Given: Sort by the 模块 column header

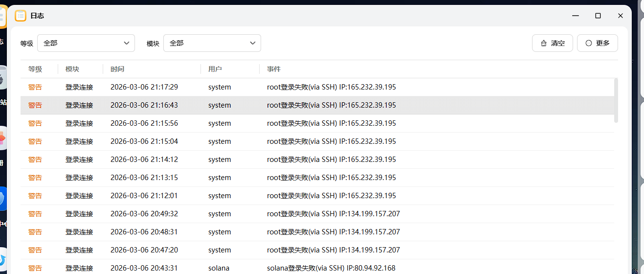Looking at the screenshot, I should (x=72, y=69).
